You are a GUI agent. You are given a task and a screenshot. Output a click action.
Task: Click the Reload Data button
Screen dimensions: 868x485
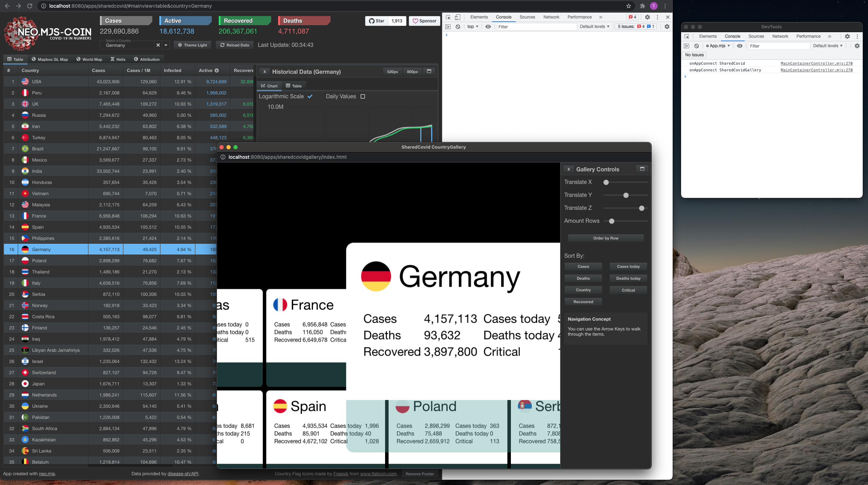[x=234, y=45]
